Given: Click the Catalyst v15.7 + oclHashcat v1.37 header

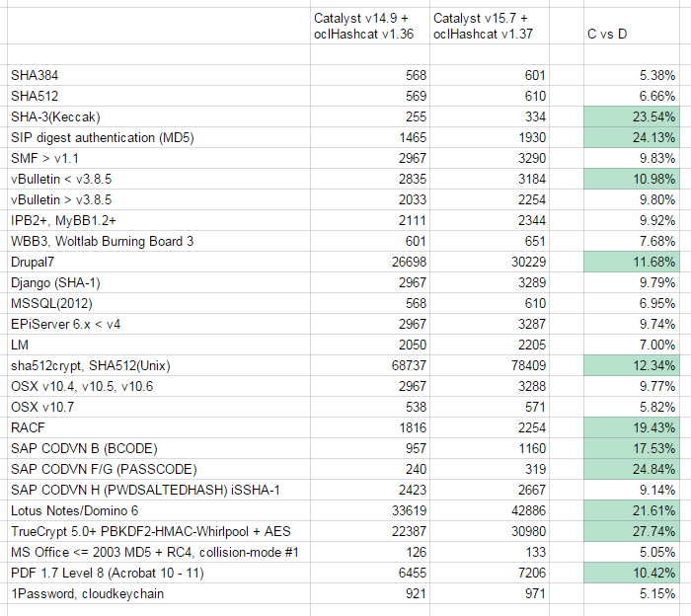Looking at the screenshot, I should coord(490,26).
